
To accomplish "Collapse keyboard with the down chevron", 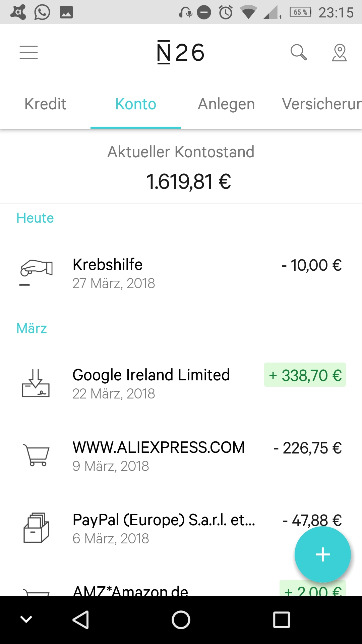I will click(26, 619).
